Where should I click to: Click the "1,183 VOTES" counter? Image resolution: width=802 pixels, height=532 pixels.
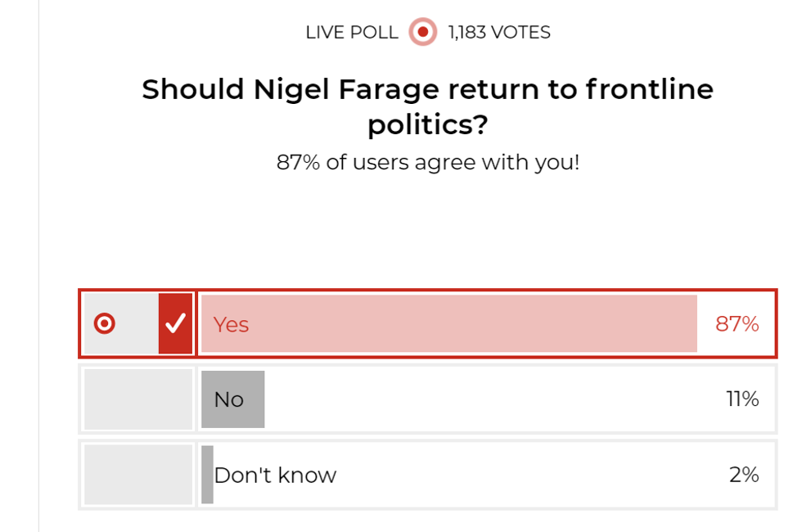[498, 33]
